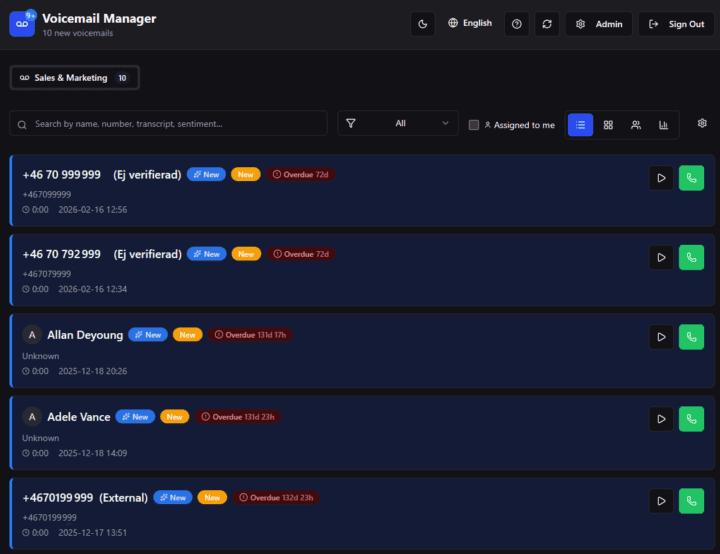Click the filter funnel icon
This screenshot has width=720, height=554.
[x=351, y=123]
